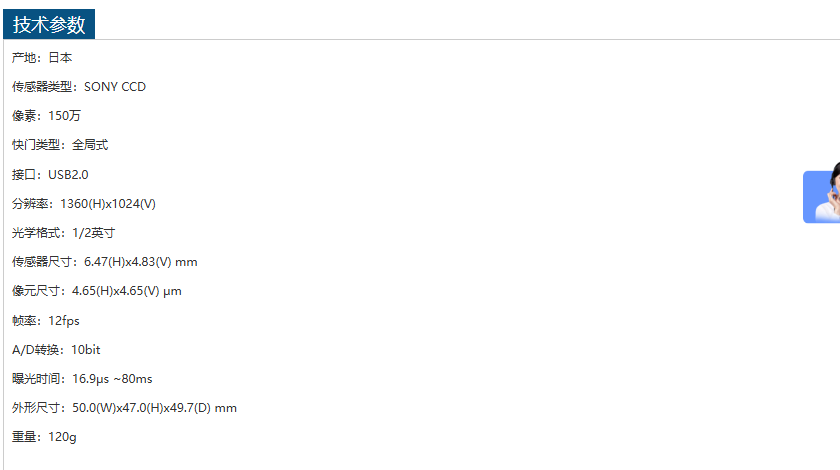Click the 像素：150万 specification line
The height and width of the screenshot is (470, 840).
46,116
